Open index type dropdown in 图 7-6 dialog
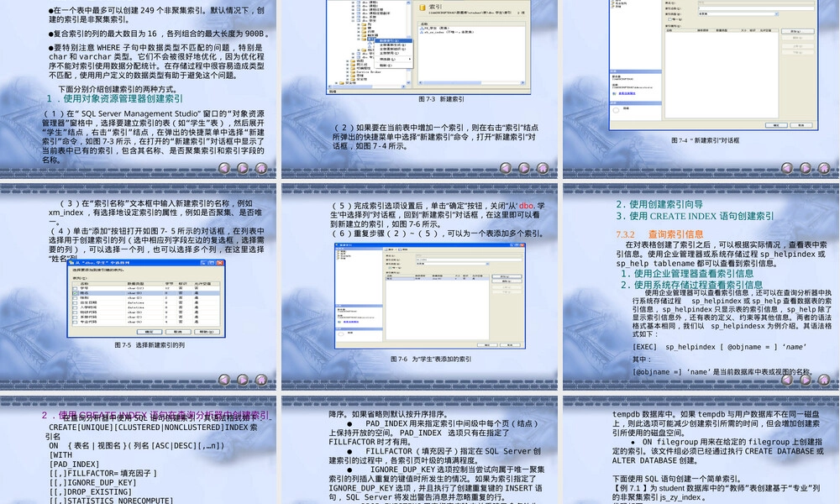840x504 pixels. pos(487,264)
